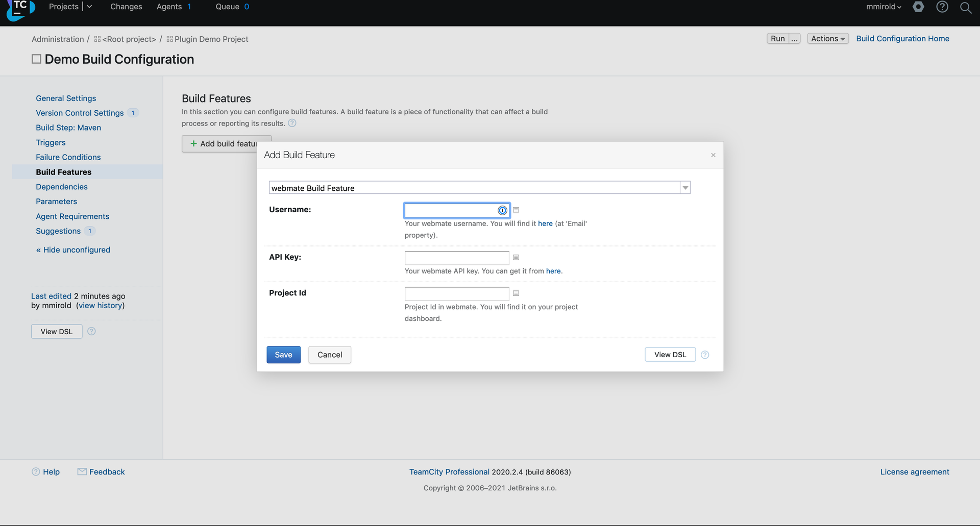This screenshot has width=980, height=526.
Task: Click the Plugin Demo Project grid icon
Action: pos(170,39)
